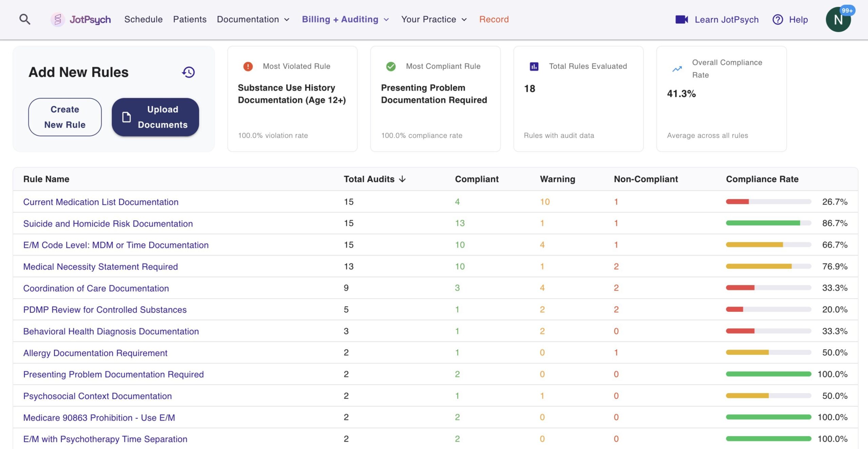The image size is (868, 449).
Task: Click the green checkmark on Most Compliant Rule
Action: click(x=391, y=66)
